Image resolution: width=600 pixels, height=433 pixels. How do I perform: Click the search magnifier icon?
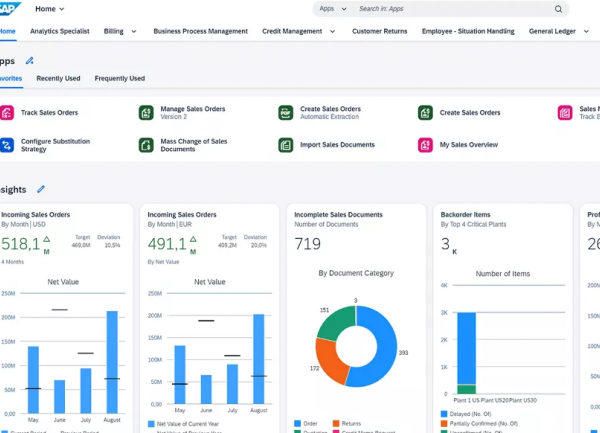point(558,9)
